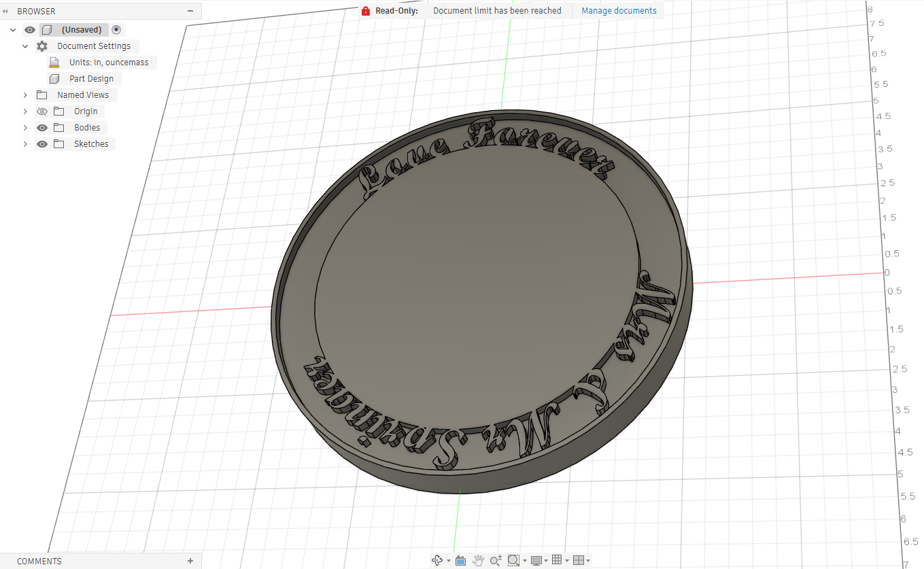
Task: Select the Origin label
Action: pyautogui.click(x=86, y=111)
